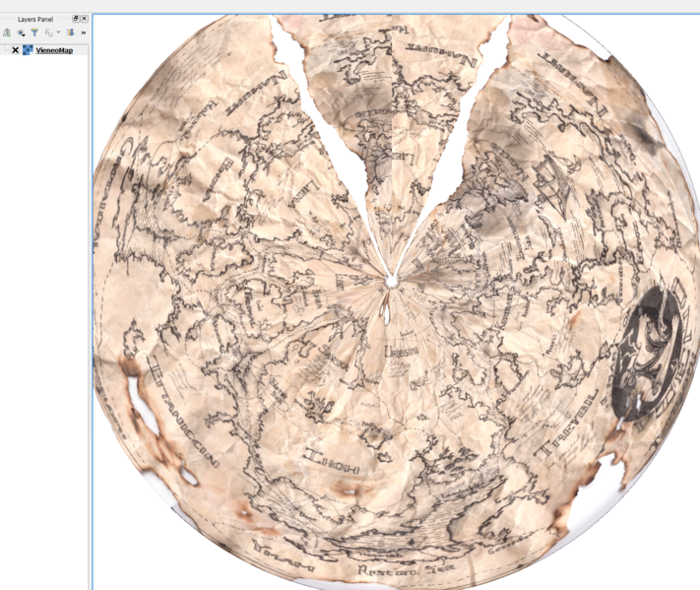Image resolution: width=700 pixels, height=590 pixels.
Task: Close the Layers Panel
Action: click(84, 19)
